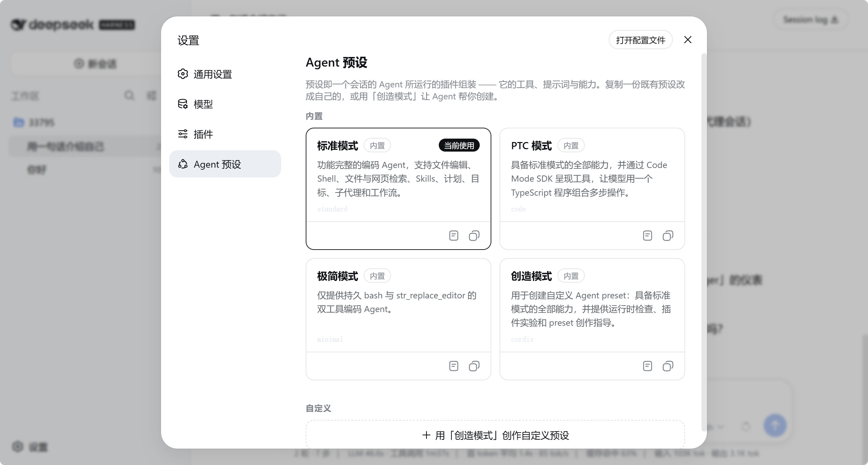The height and width of the screenshot is (465, 868).
Task: Select the PTC 模式 preset card
Action: [x=592, y=189]
